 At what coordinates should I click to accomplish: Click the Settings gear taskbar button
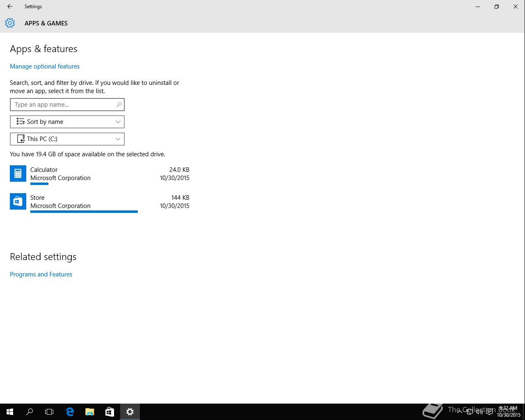(x=130, y=412)
